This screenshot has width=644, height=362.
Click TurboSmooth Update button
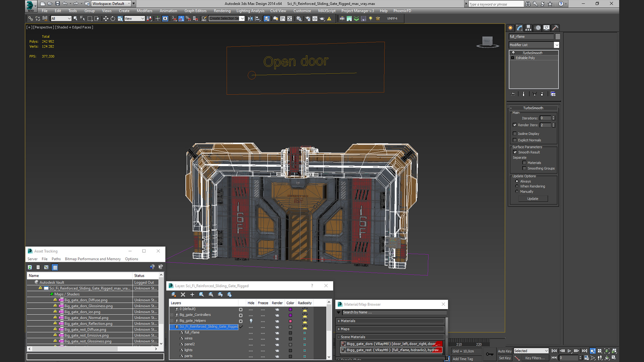tap(533, 199)
